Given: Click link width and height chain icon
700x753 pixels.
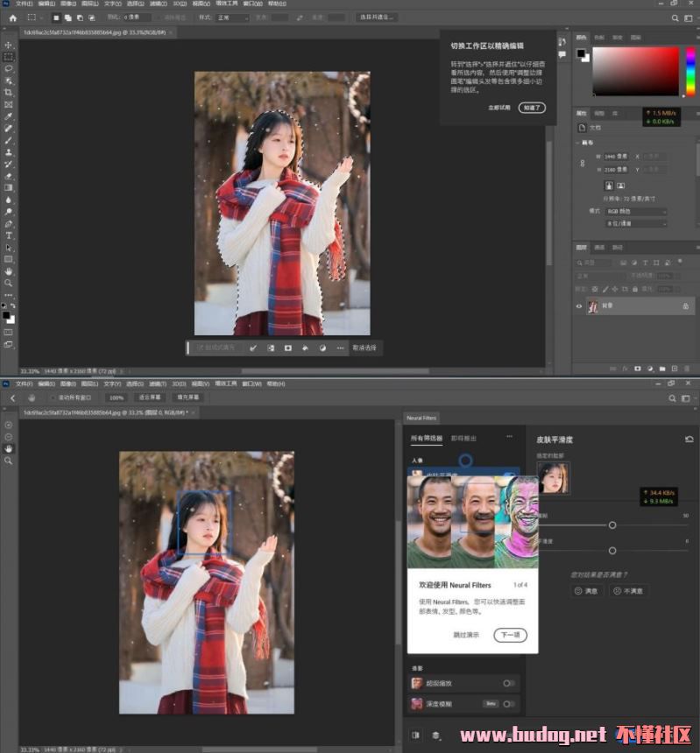Looking at the screenshot, I should (583, 163).
